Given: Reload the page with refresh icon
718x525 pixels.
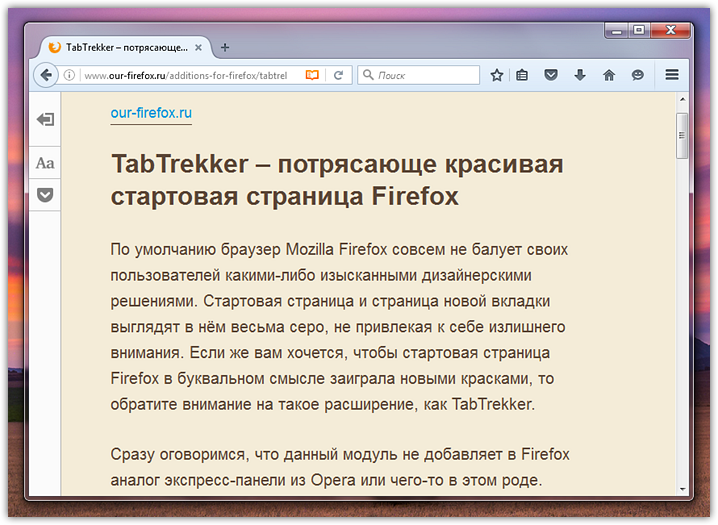Looking at the screenshot, I should click(x=338, y=75).
